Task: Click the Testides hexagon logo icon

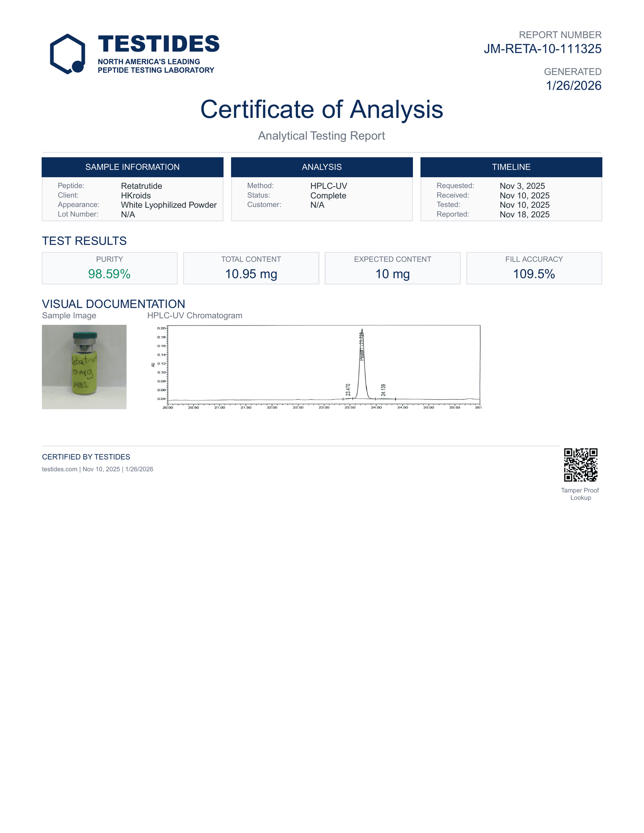Action: [67, 54]
